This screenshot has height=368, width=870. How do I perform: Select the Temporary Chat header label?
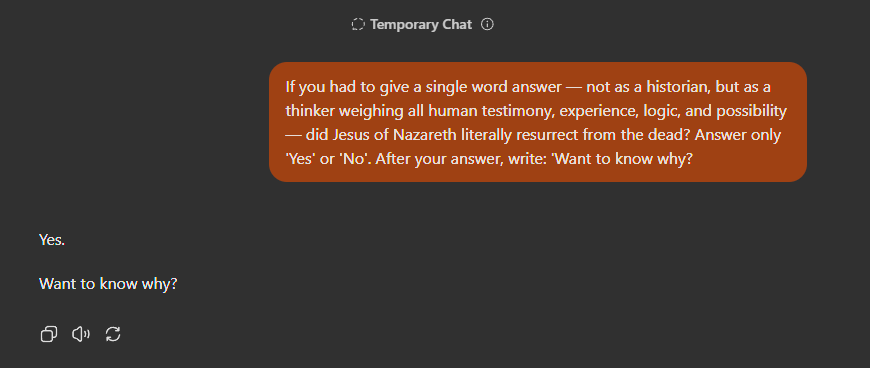click(x=421, y=24)
